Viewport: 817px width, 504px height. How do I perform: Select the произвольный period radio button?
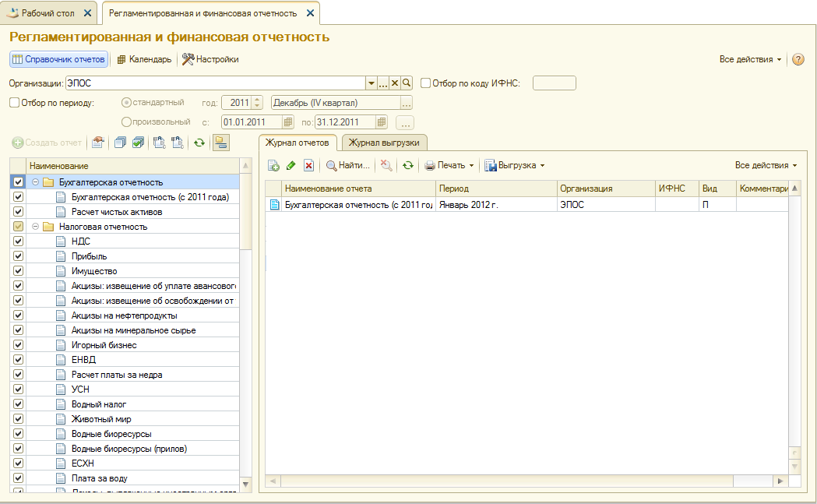(126, 122)
